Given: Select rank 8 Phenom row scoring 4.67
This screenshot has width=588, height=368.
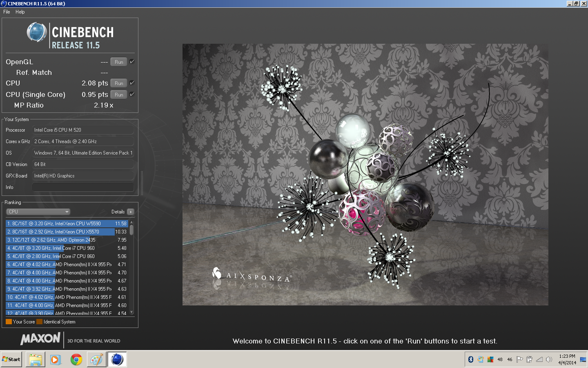Looking at the screenshot, I should pos(67,281).
